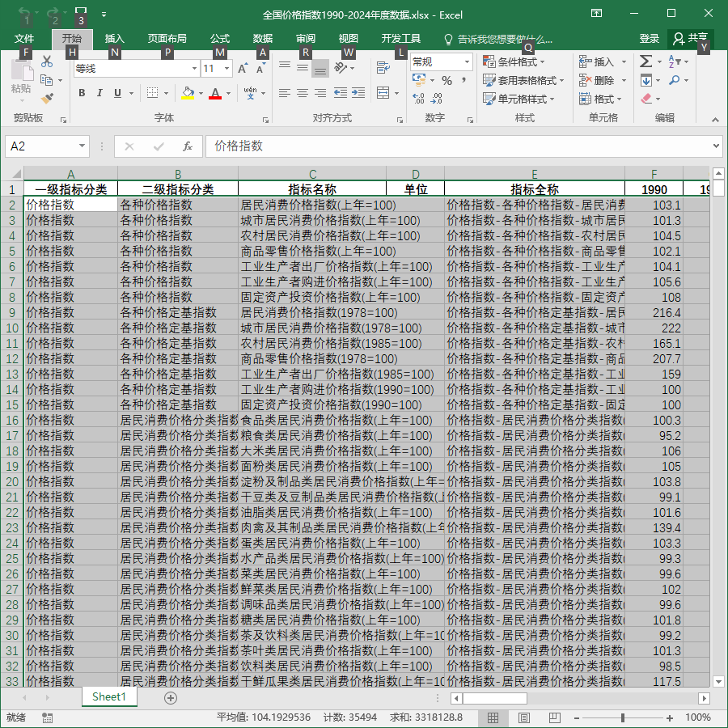728x728 pixels.
Task: Click the Cut scissors icon
Action: 47,61
